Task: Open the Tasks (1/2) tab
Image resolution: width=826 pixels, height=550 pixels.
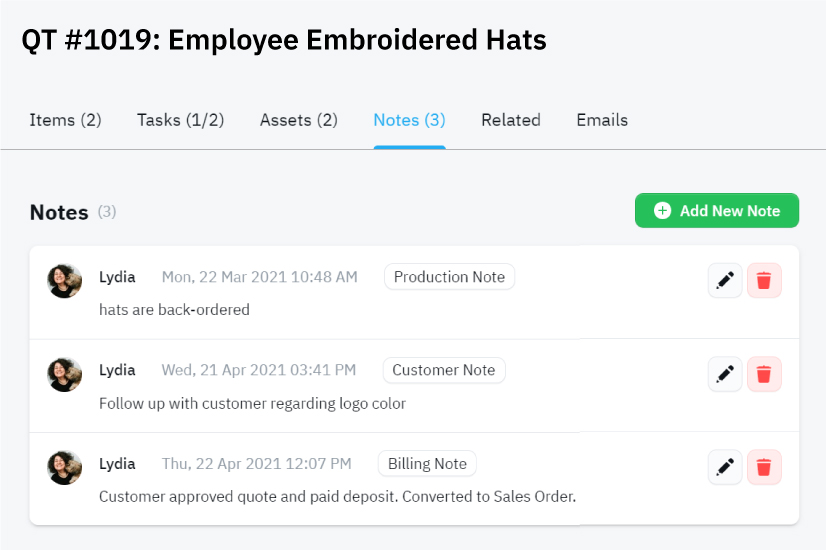Action: [x=181, y=120]
